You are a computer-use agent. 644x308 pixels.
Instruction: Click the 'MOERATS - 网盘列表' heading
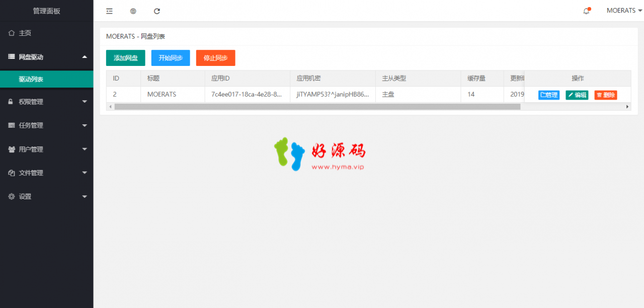coord(136,36)
